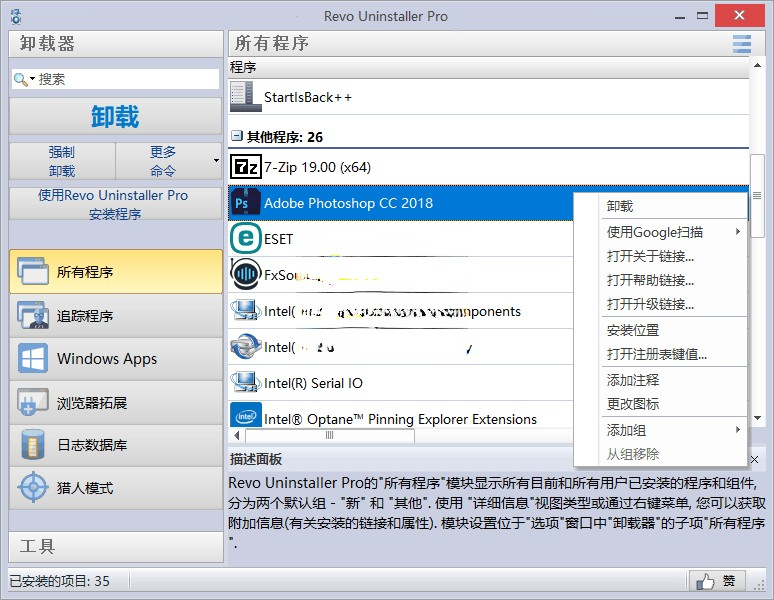Open the 工具 section header

116,547
